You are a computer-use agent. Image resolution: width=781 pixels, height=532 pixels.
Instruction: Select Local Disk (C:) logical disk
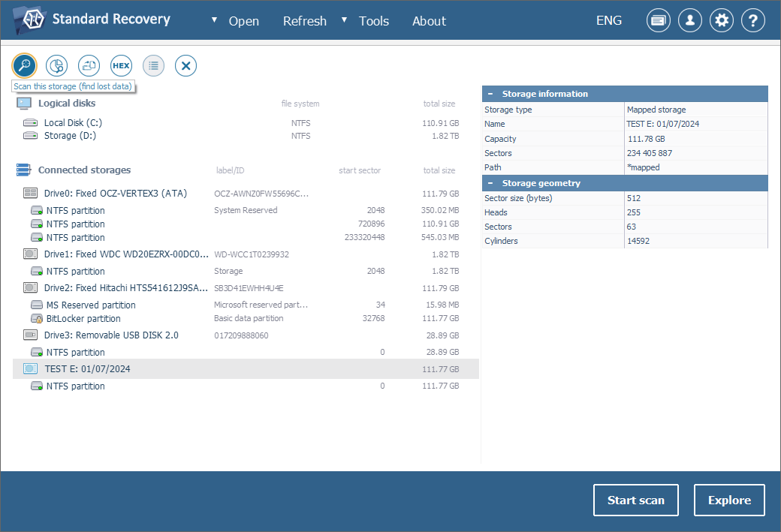coord(72,122)
